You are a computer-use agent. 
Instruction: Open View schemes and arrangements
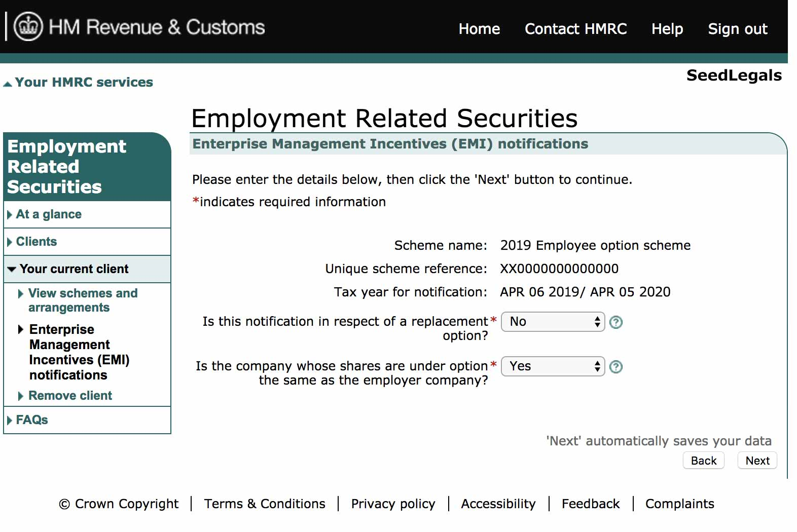click(x=83, y=300)
